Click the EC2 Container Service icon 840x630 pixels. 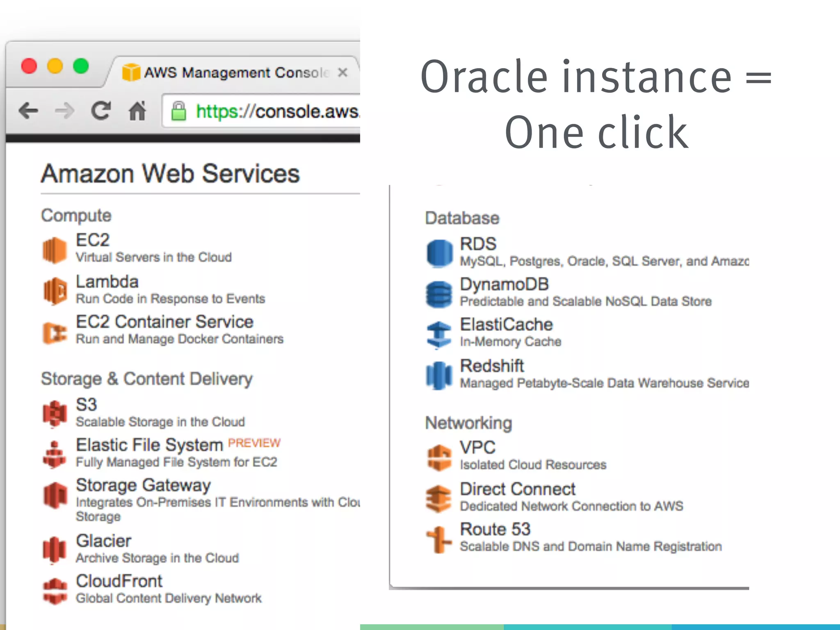click(55, 333)
